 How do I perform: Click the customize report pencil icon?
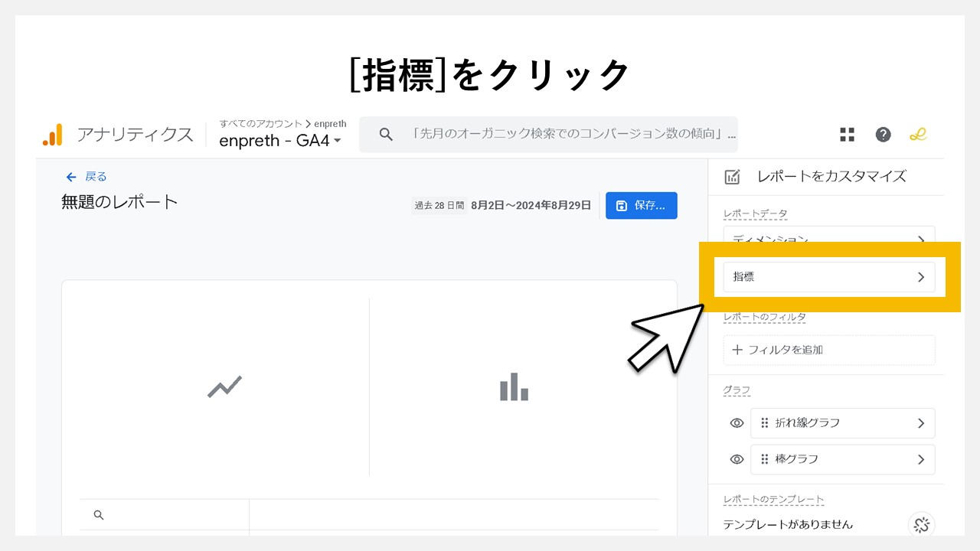(732, 176)
